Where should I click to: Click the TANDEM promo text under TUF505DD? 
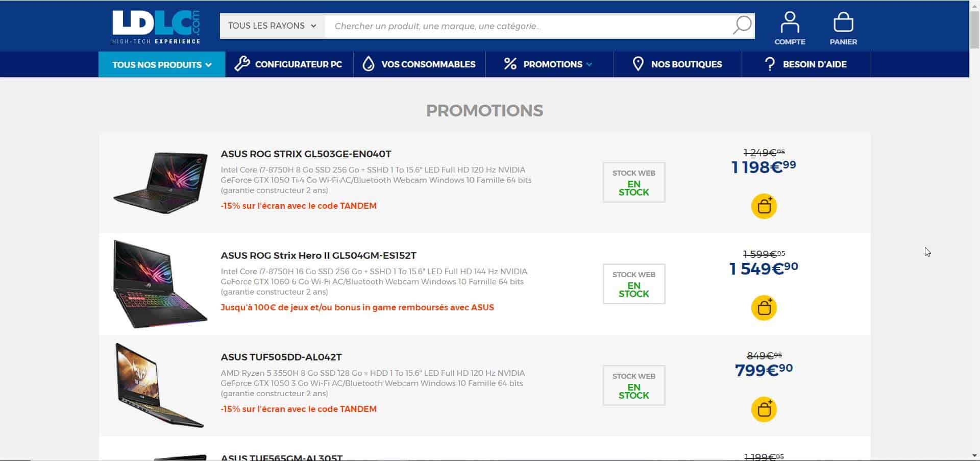[299, 409]
